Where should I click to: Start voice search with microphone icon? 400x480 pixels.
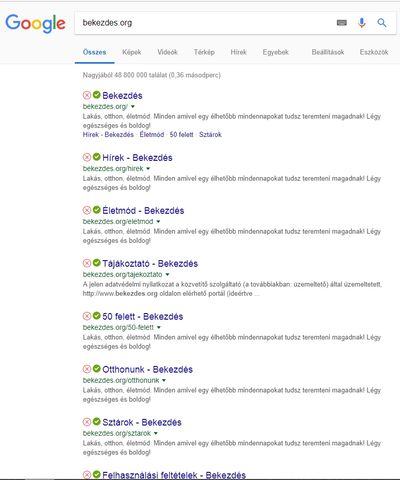[362, 23]
